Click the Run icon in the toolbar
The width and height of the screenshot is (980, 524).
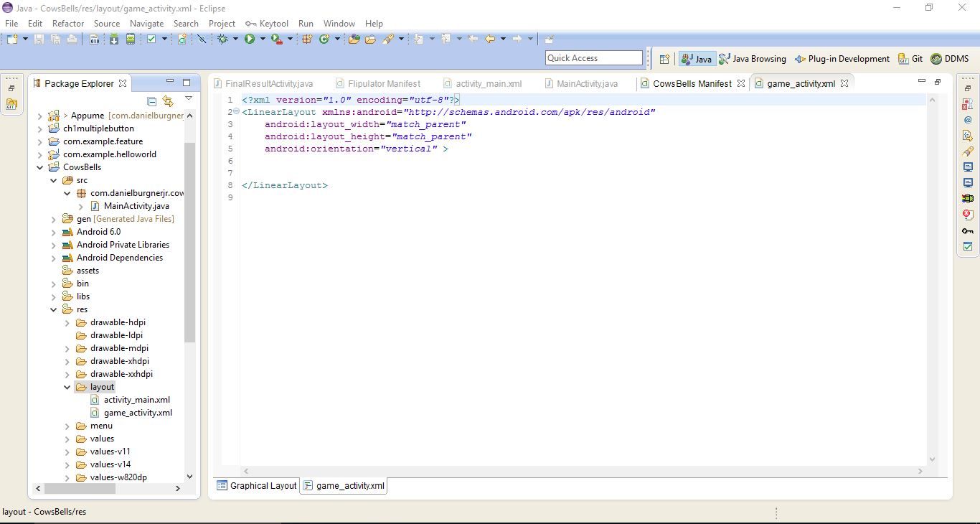249,39
